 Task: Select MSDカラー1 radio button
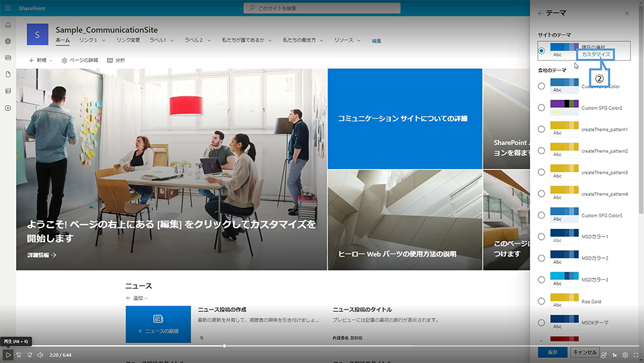point(542,237)
